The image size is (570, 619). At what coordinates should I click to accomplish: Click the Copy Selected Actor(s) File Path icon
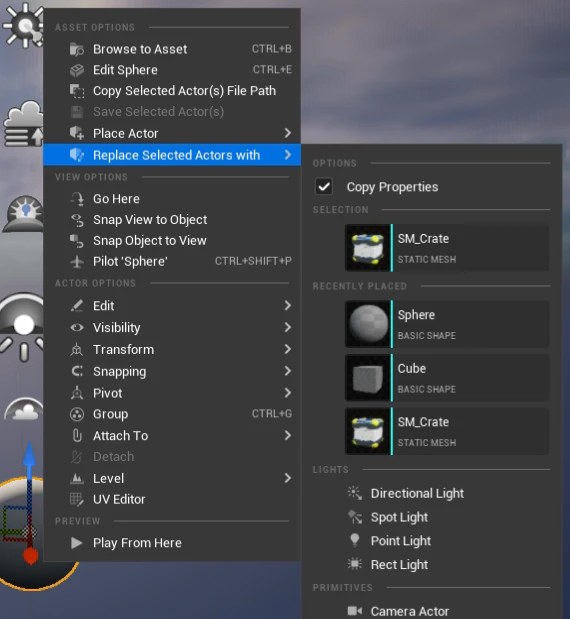click(77, 91)
